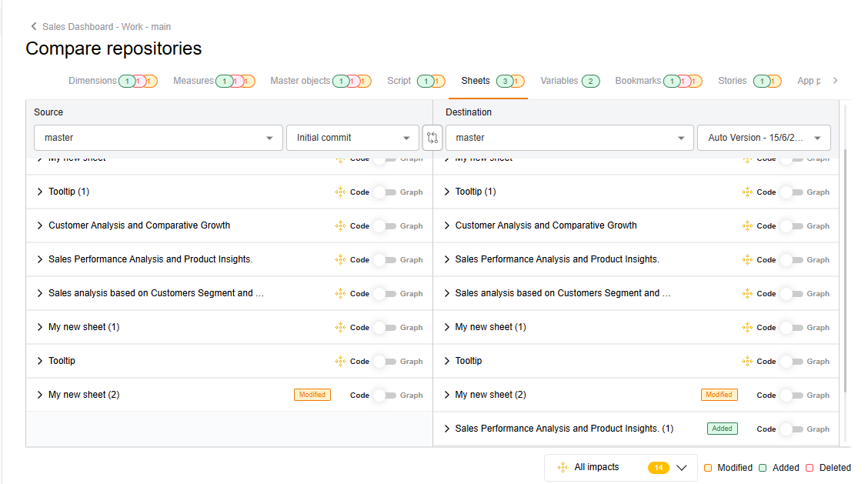The width and height of the screenshot is (868, 484).
Task: Click the back arrow to Sales Dashboard
Action: 34,26
